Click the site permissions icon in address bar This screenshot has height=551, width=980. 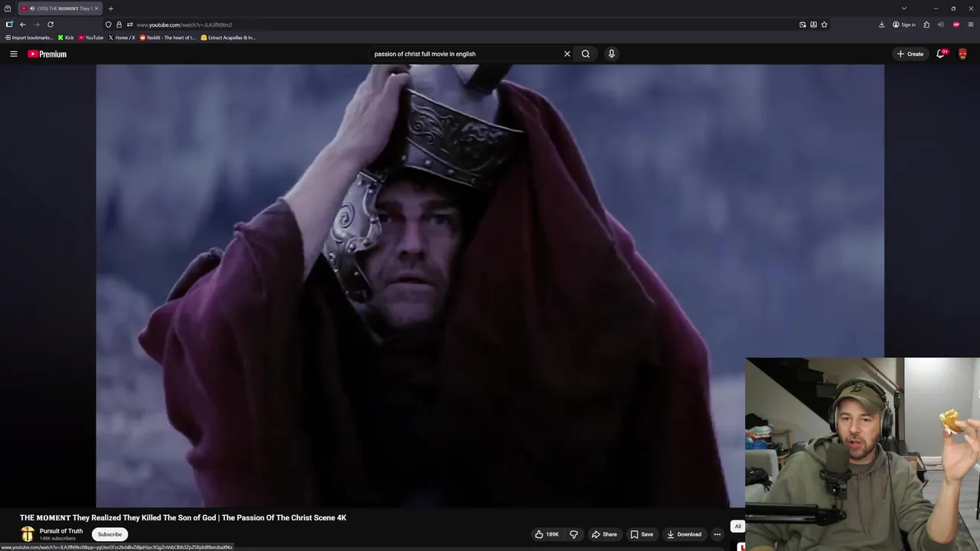[129, 24]
